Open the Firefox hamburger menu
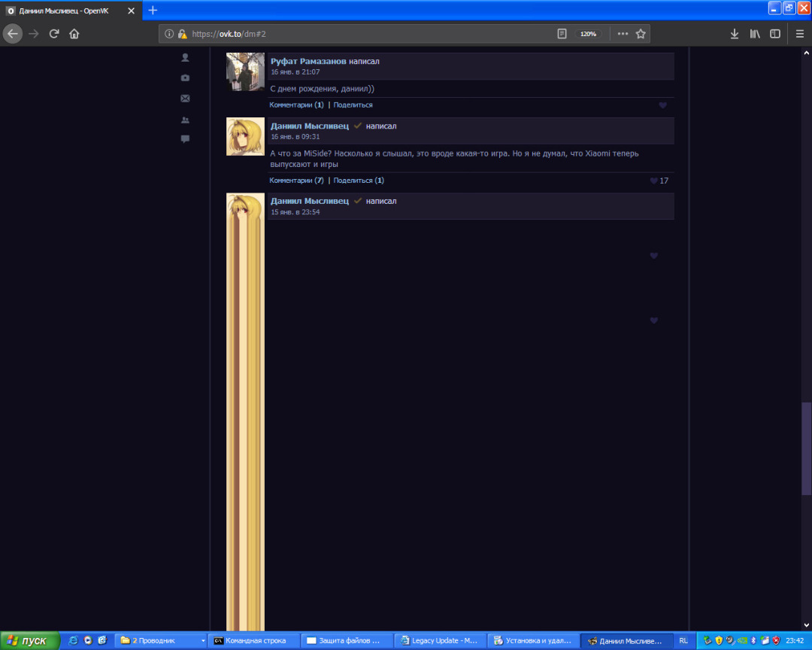Image resolution: width=812 pixels, height=650 pixels. point(799,34)
